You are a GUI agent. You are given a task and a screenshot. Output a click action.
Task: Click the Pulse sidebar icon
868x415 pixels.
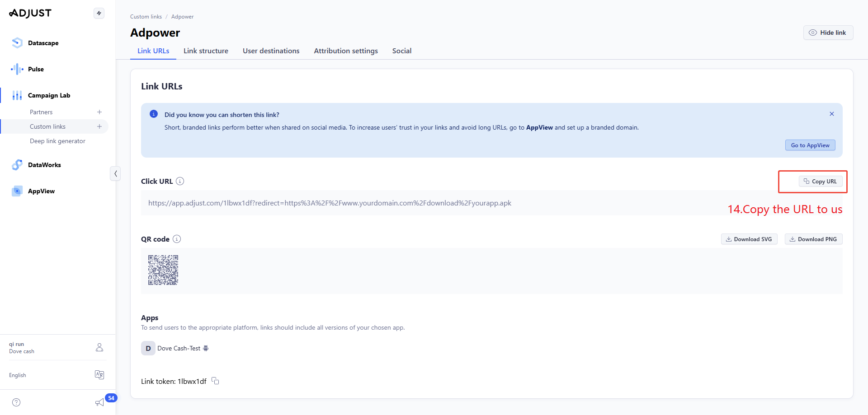pos(17,69)
